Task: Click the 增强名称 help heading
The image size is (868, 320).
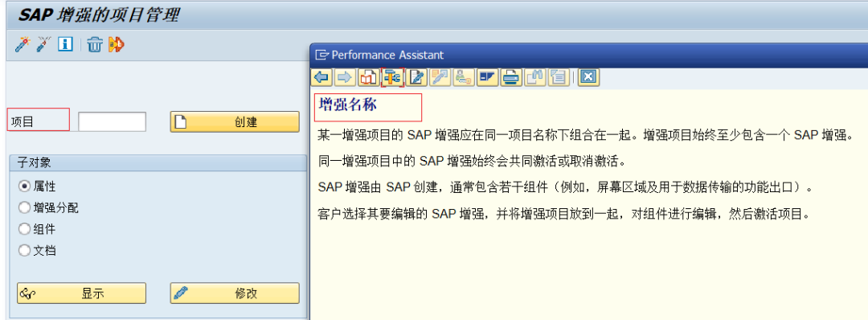Action: (348, 105)
